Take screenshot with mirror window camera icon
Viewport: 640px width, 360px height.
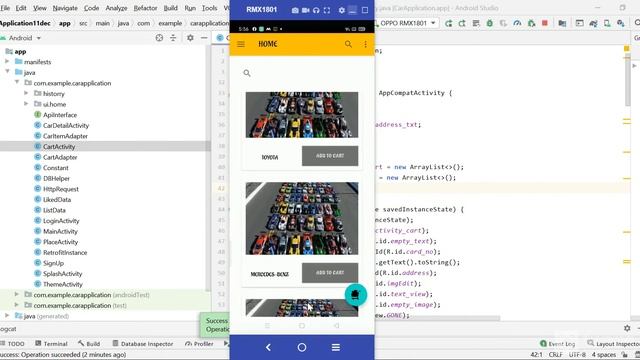pos(295,10)
